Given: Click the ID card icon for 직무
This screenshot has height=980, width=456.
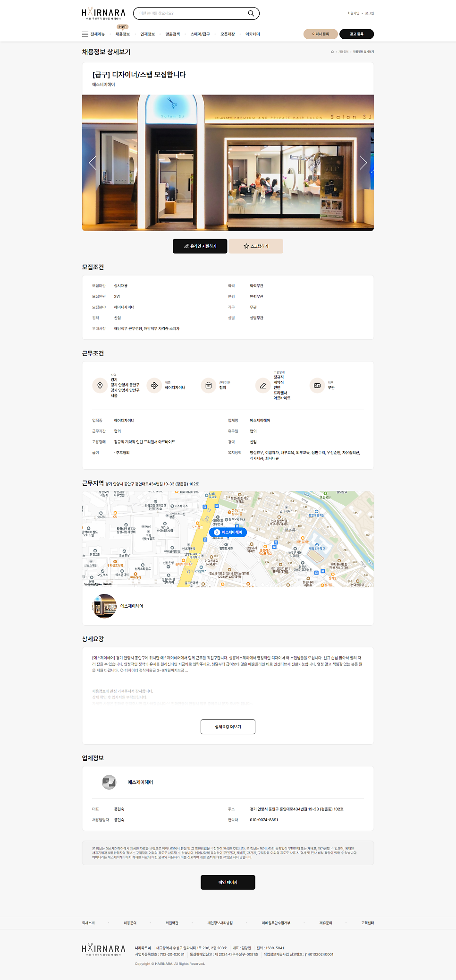Looking at the screenshot, I should [x=317, y=386].
